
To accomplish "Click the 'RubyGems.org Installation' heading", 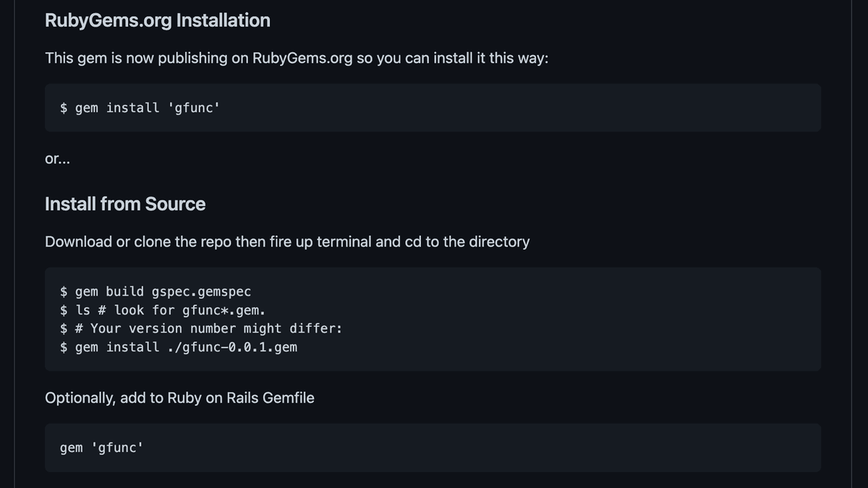I will pos(158,20).
